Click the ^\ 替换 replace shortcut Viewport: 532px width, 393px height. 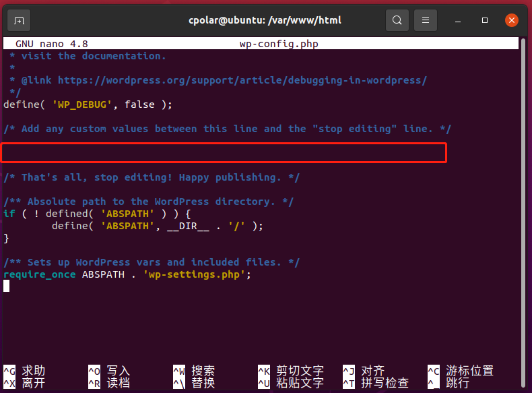[194, 383]
